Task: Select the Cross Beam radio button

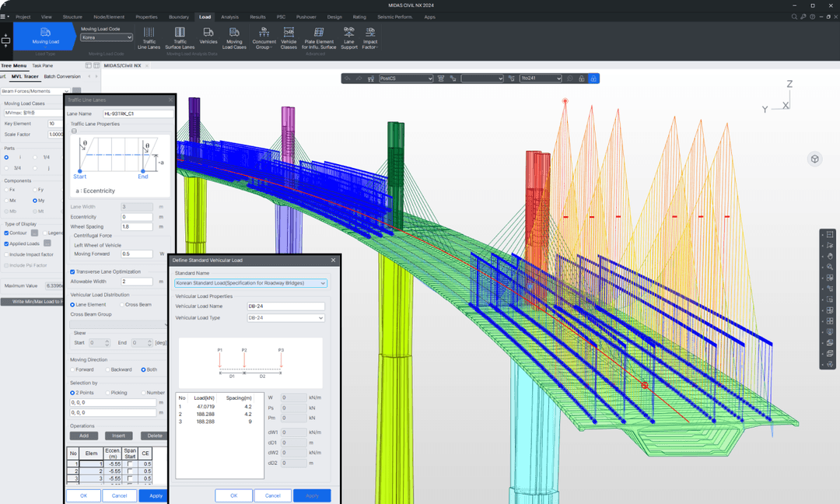Action: (121, 305)
